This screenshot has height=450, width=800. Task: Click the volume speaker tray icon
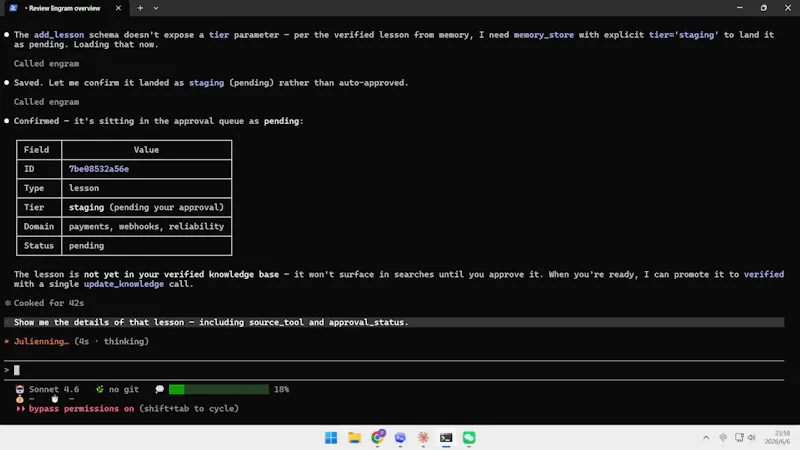coord(752,437)
